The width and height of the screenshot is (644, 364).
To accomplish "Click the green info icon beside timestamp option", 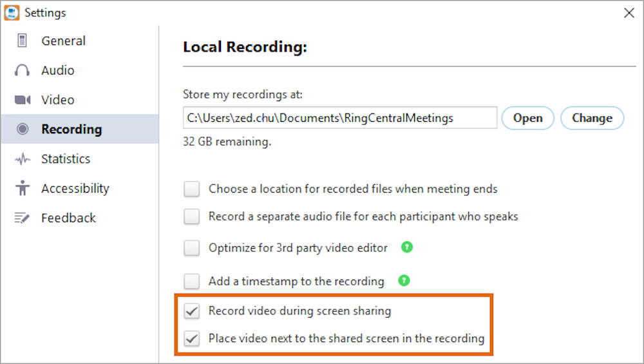I will [x=403, y=281].
